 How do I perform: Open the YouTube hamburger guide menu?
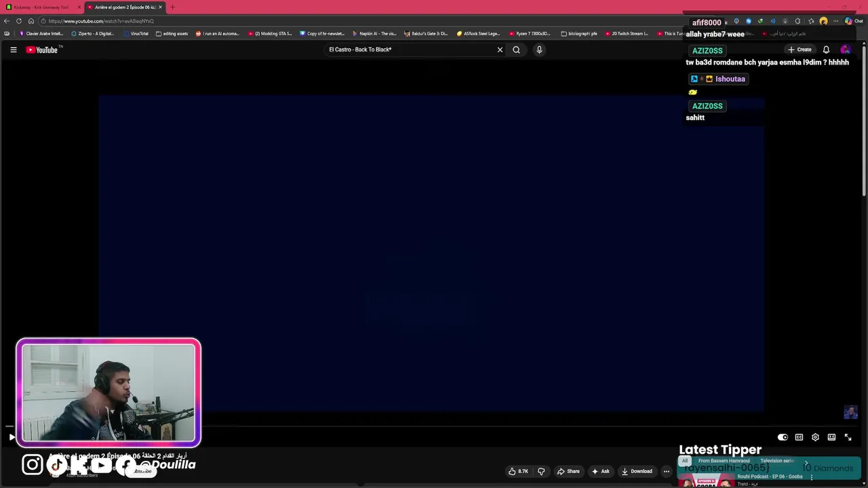pos(13,49)
